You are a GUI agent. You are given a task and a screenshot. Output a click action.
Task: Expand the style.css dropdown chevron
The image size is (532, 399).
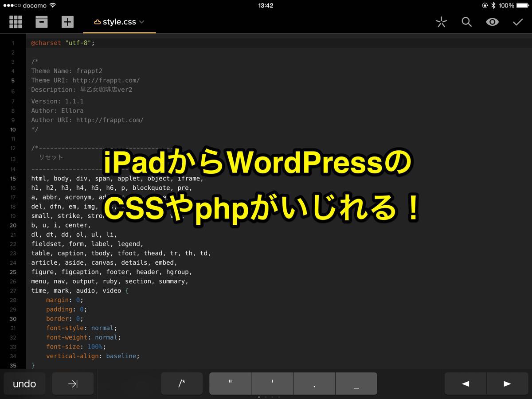pos(141,22)
